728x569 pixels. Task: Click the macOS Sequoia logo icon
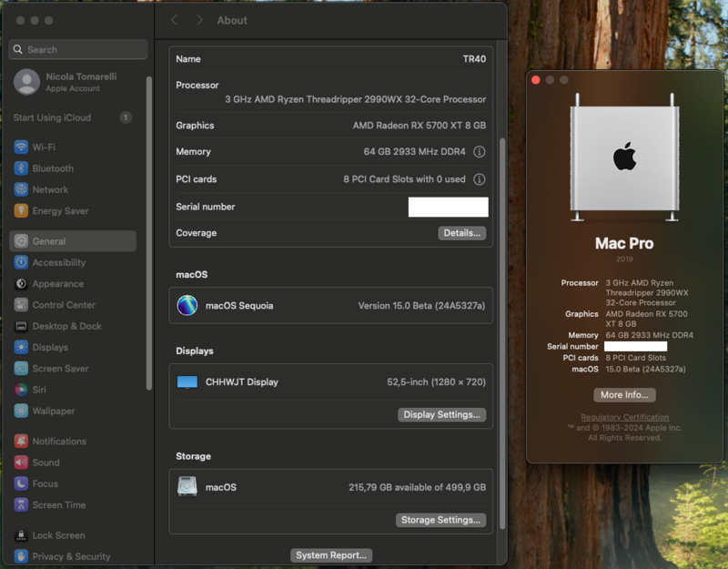[187, 306]
